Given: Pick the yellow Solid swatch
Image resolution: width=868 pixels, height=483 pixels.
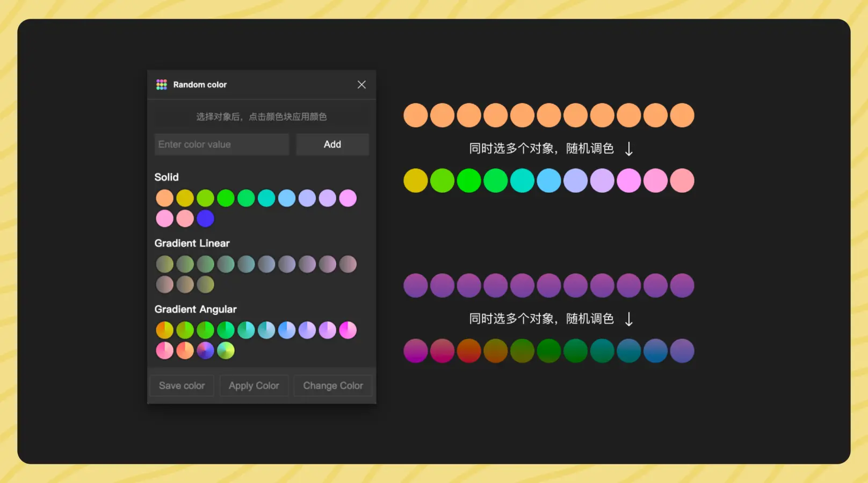Looking at the screenshot, I should coord(185,198).
